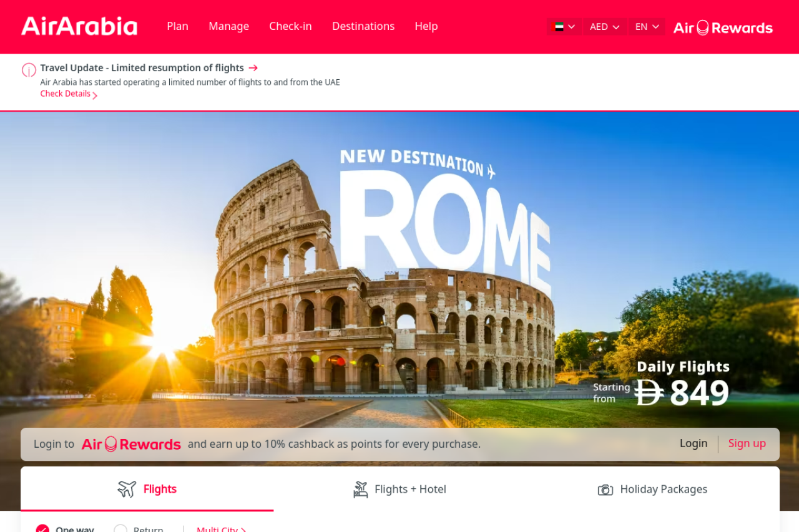Open the Check-in menu
This screenshot has width=799, height=532.
[x=290, y=26]
